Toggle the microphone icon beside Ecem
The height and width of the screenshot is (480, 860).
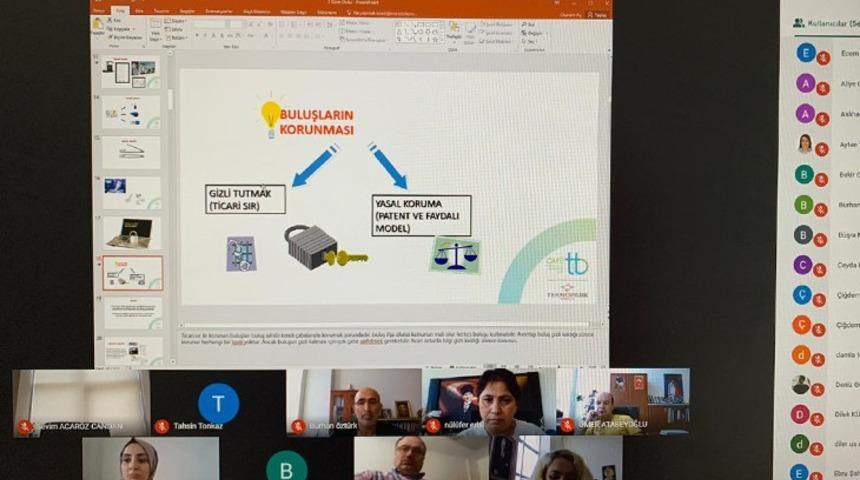click(823, 58)
